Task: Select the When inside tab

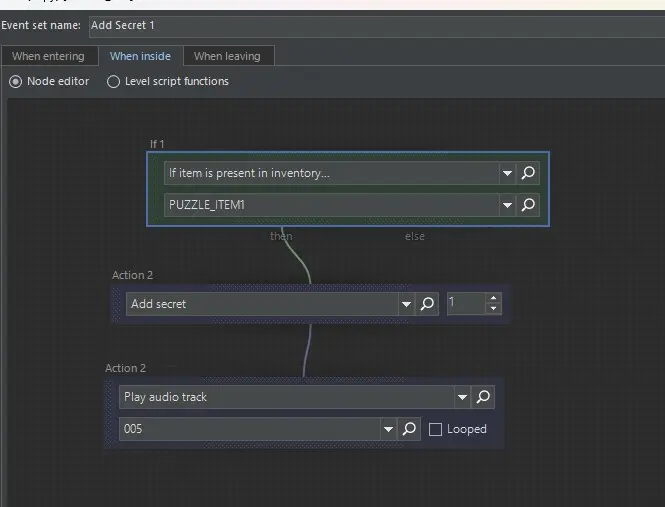Action: tap(140, 56)
